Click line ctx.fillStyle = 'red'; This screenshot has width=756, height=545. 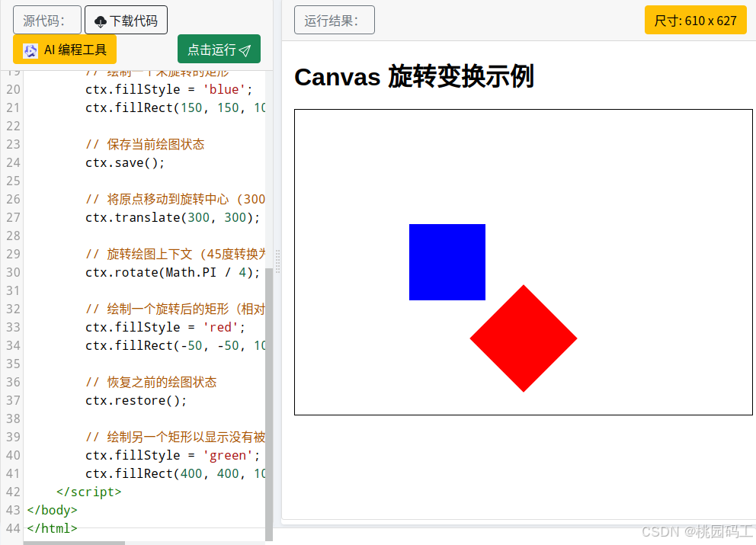[165, 327]
